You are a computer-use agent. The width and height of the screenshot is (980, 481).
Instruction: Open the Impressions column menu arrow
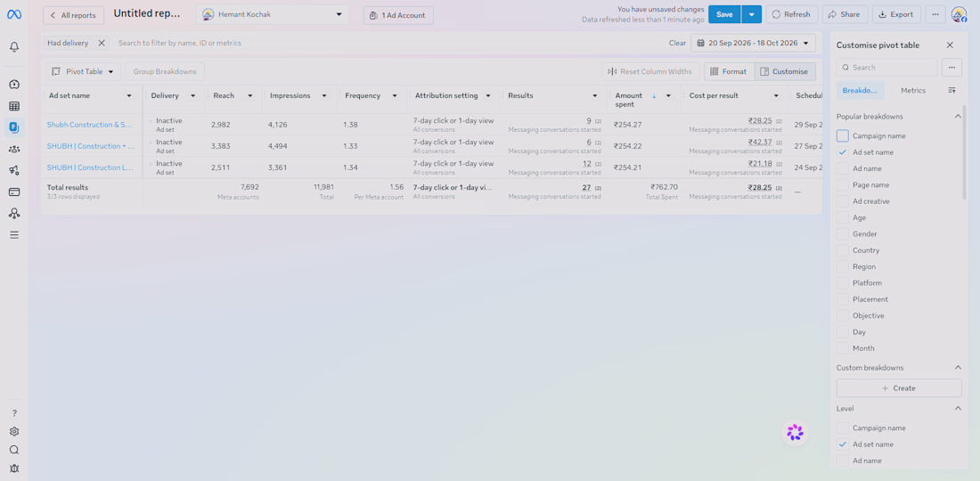click(x=324, y=95)
